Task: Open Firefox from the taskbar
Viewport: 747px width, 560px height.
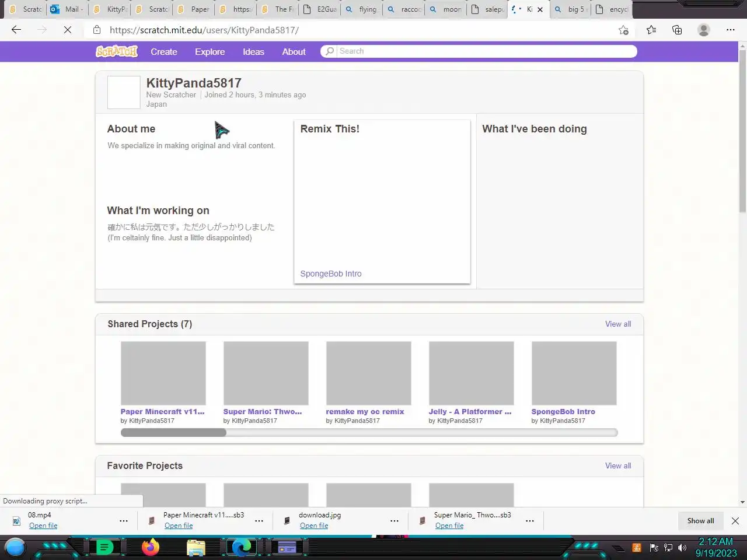Action: tap(151, 547)
